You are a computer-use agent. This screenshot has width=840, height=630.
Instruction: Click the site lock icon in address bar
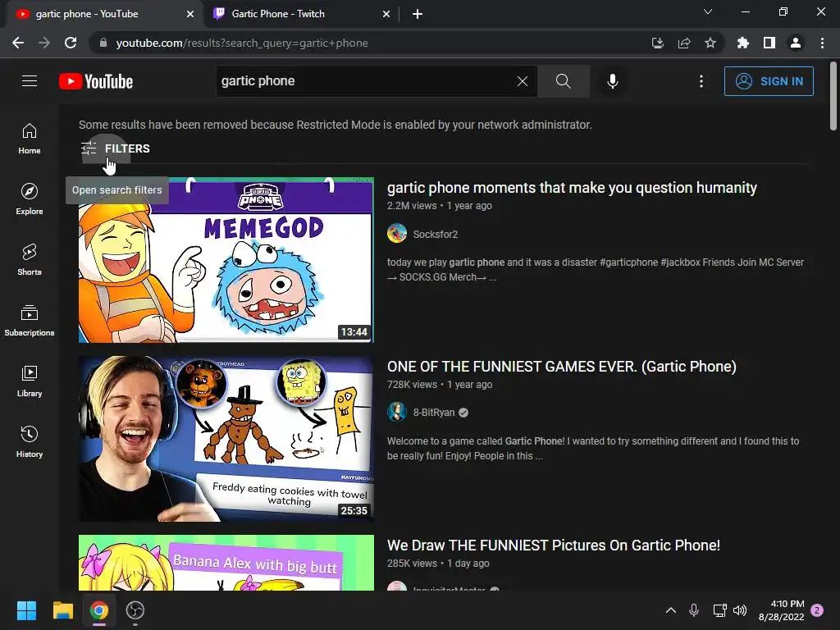click(x=103, y=43)
